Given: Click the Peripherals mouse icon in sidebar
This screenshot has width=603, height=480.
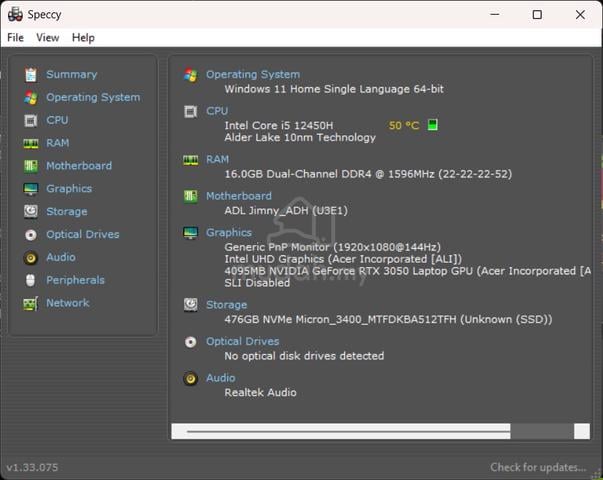Looking at the screenshot, I should pyautogui.click(x=30, y=280).
